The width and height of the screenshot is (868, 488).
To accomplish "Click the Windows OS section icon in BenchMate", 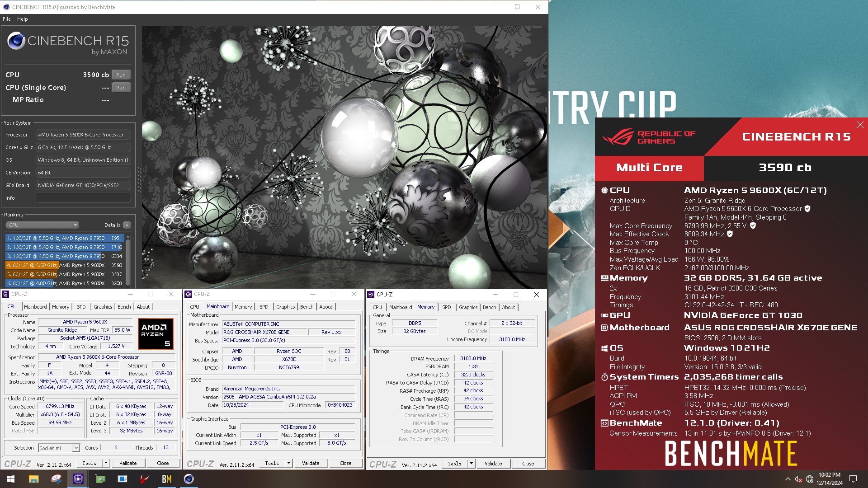I will (604, 348).
